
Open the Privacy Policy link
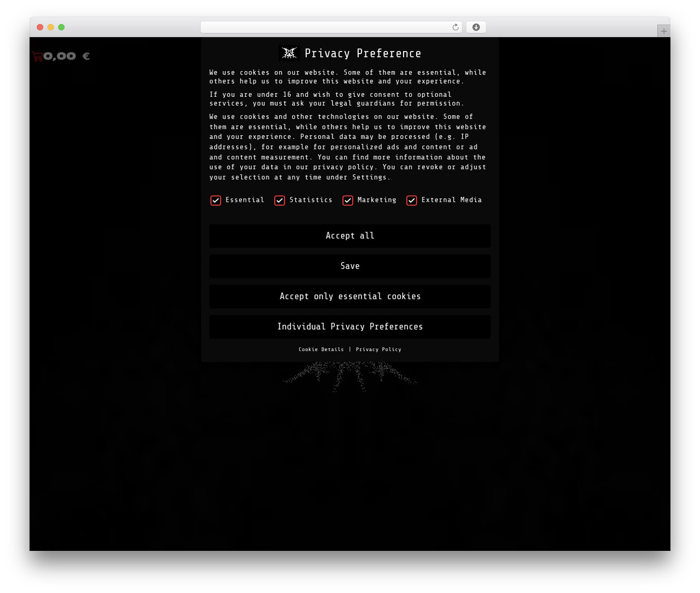coord(378,350)
